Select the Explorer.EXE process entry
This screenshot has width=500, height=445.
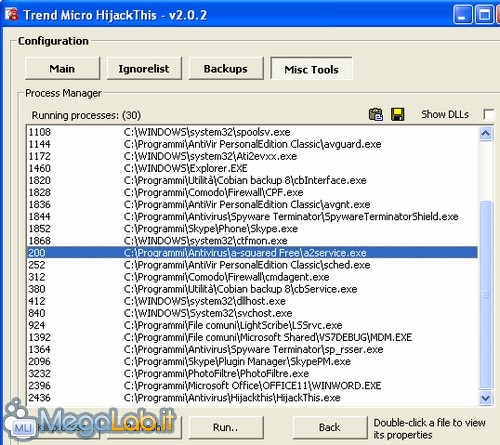(x=252, y=168)
